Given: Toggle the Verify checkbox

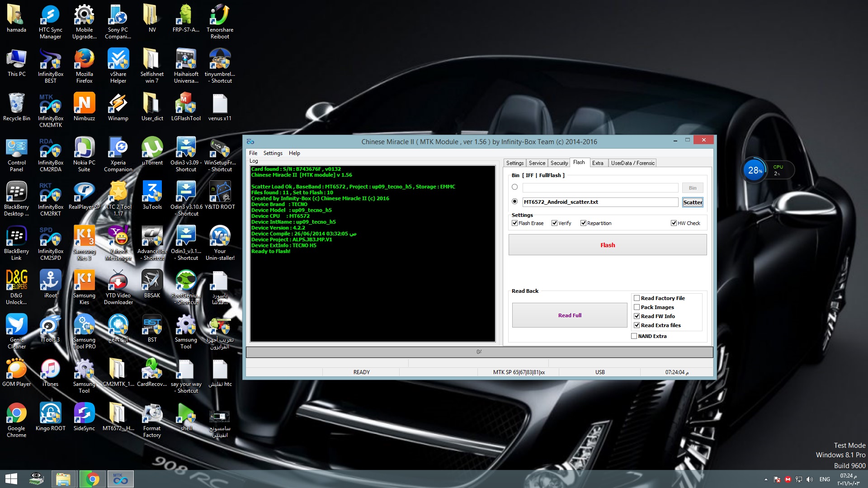Looking at the screenshot, I should click(x=554, y=223).
